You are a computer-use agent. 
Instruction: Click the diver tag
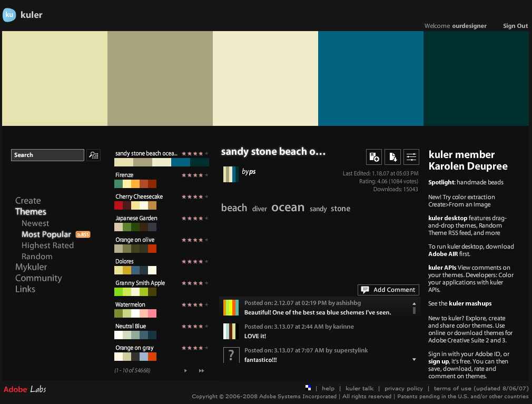pos(260,209)
